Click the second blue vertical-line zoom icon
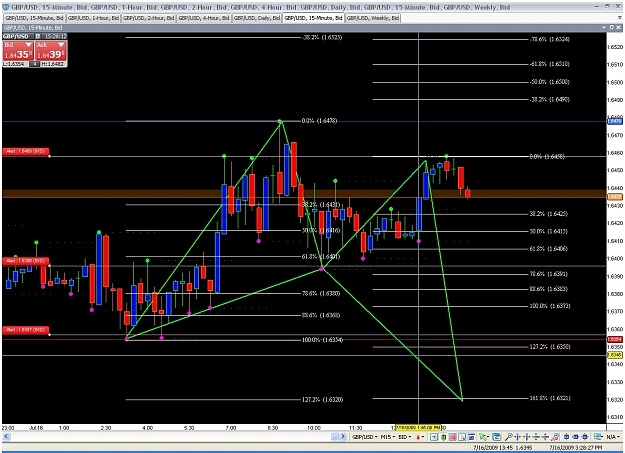625x453 pixels. [x=527, y=437]
